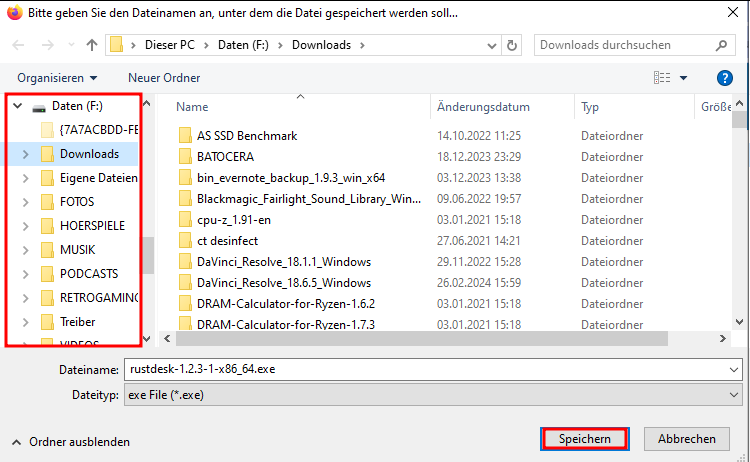The image size is (750, 462).
Task: Open the blue Help question mark
Action: pyautogui.click(x=725, y=77)
